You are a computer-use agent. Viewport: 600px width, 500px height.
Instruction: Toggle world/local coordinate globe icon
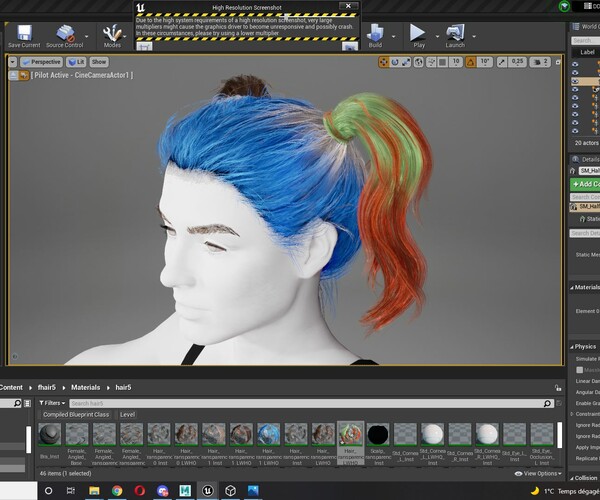(x=419, y=62)
